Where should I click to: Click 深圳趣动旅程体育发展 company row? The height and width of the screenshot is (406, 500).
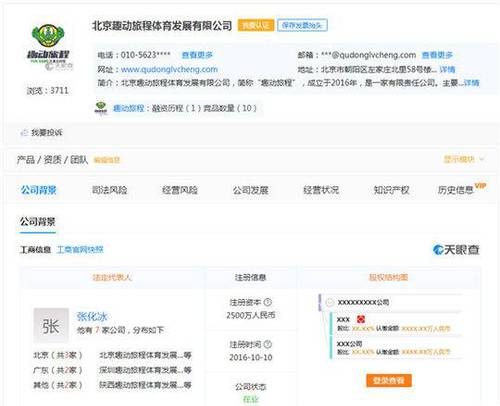coord(145,370)
